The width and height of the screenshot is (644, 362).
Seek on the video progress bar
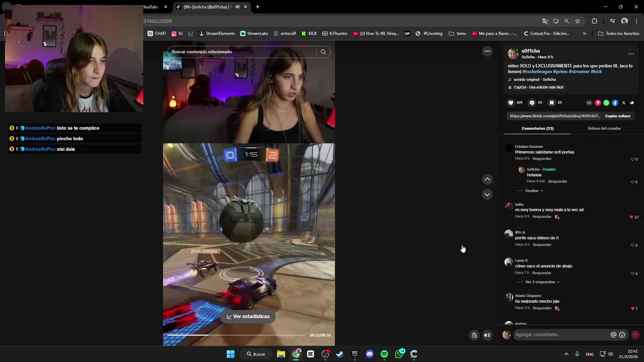tap(235, 335)
